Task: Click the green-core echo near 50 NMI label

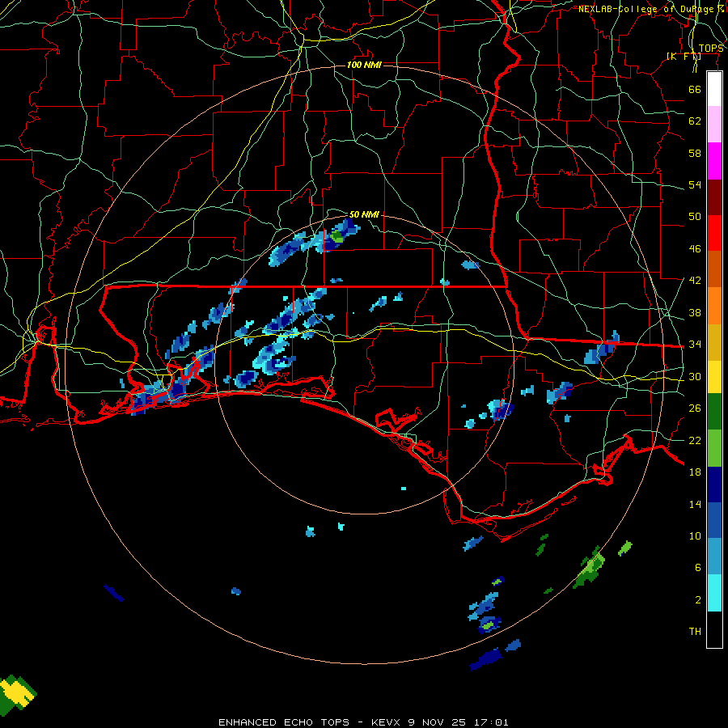Action: tap(337, 237)
